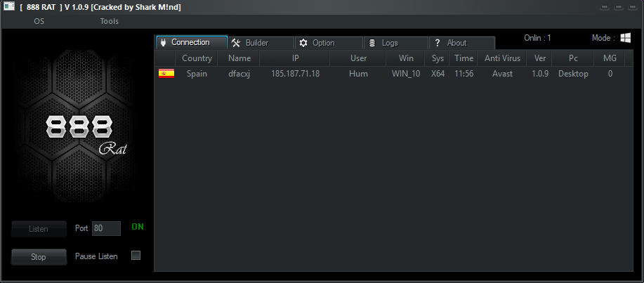
Task: Click the Port input field showing 80
Action: click(106, 228)
